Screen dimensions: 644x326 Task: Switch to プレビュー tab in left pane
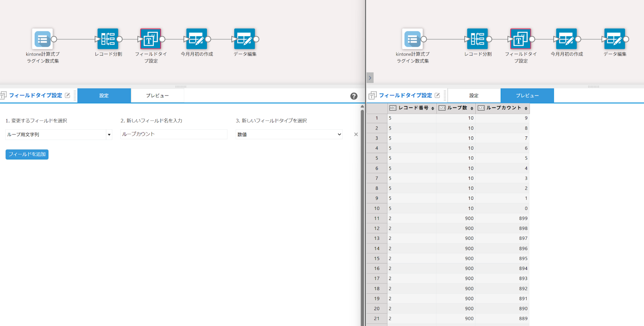click(x=157, y=96)
